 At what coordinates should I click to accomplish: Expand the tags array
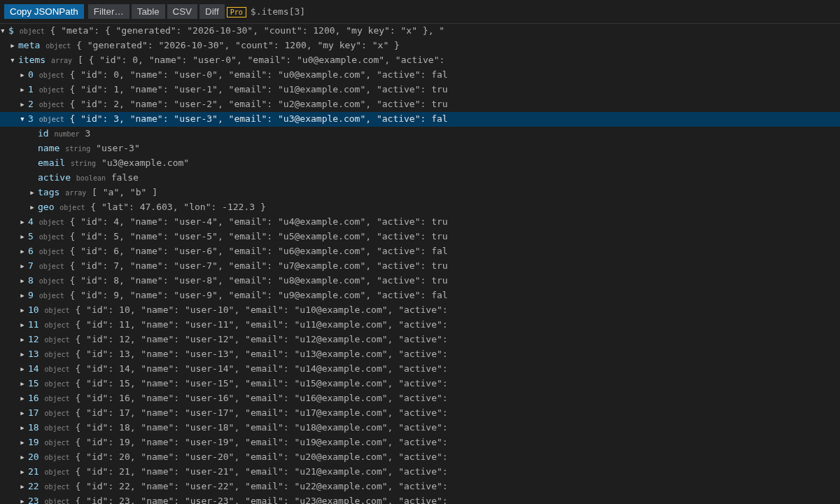click(32, 192)
